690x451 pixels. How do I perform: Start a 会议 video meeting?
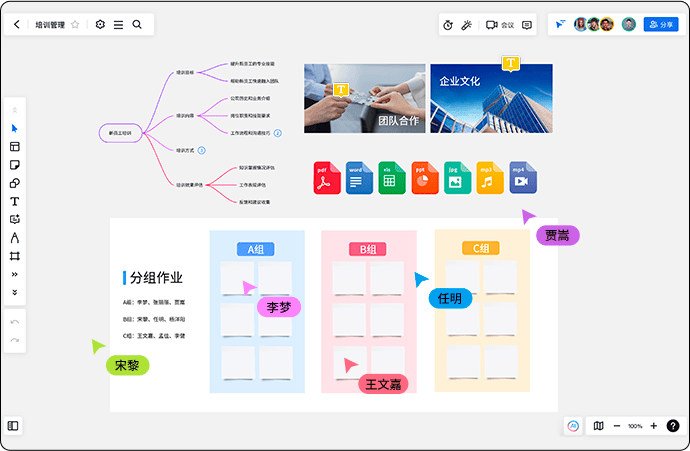pyautogui.click(x=500, y=25)
